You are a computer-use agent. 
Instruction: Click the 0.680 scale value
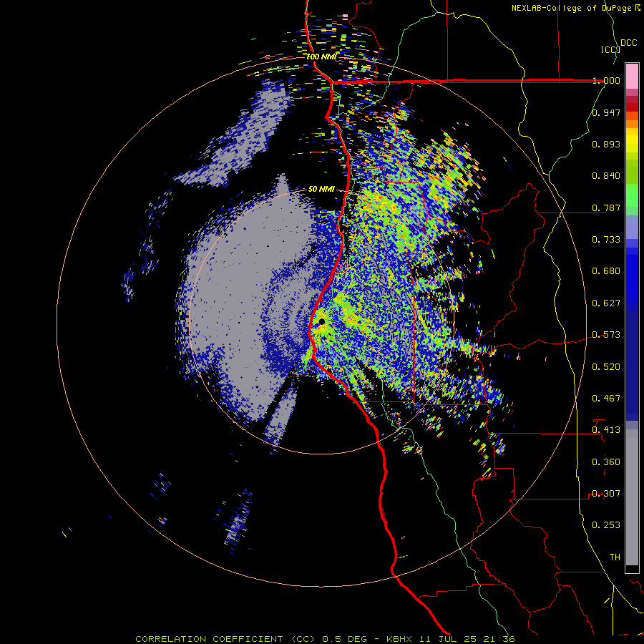tap(606, 271)
